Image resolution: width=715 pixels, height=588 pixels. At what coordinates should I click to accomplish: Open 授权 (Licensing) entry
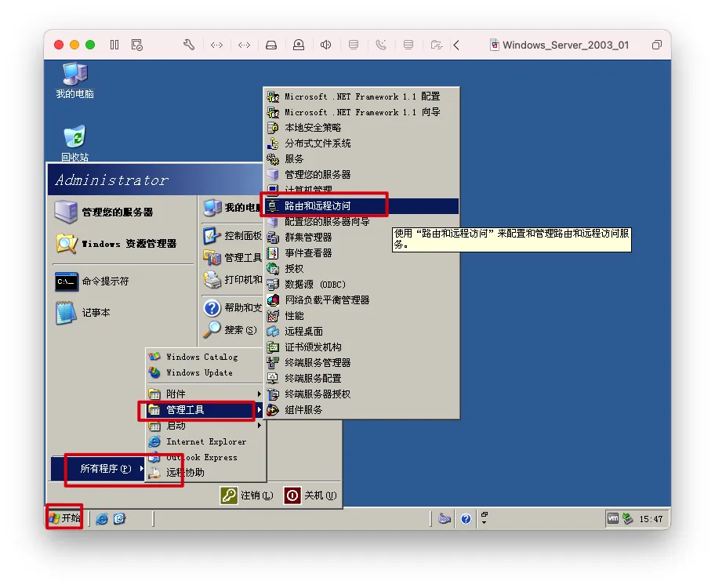coord(361,269)
